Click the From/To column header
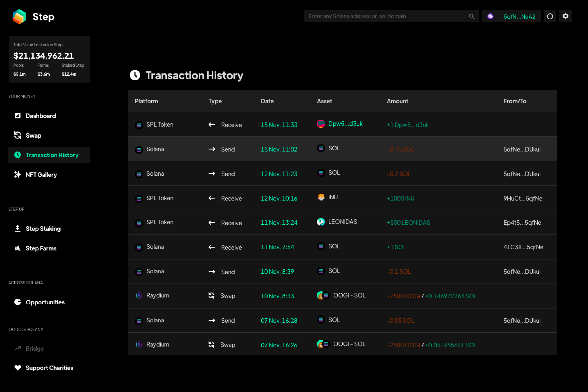This screenshot has height=392, width=588. (515, 101)
